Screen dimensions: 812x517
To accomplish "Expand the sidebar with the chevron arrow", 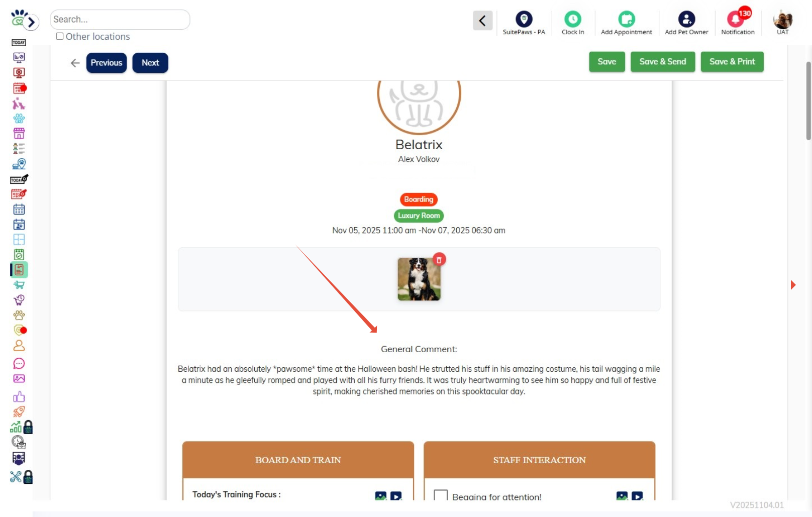I will [x=32, y=22].
